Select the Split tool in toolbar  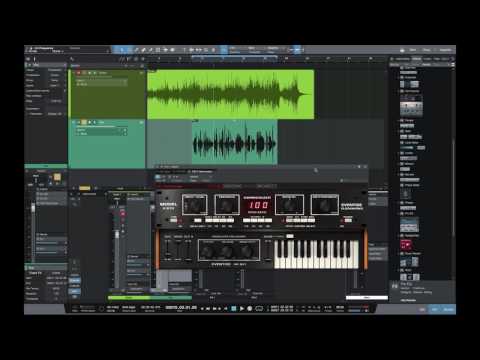click(136, 50)
